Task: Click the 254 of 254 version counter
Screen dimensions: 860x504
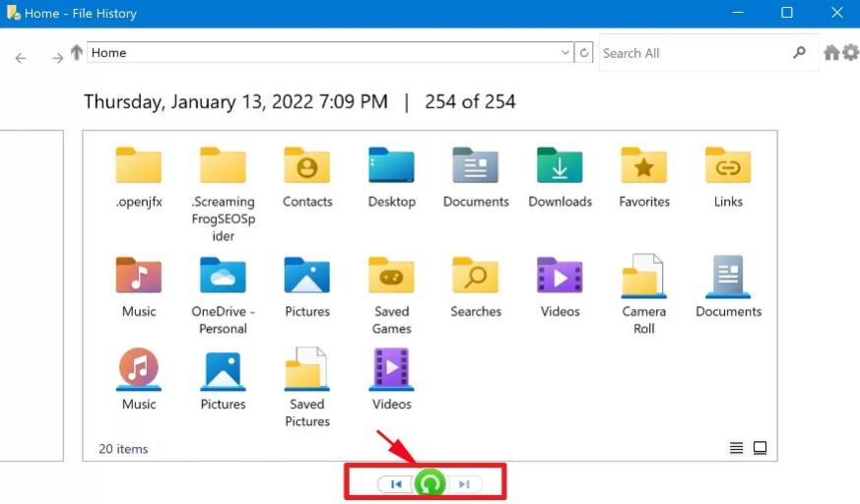Action: (470, 102)
